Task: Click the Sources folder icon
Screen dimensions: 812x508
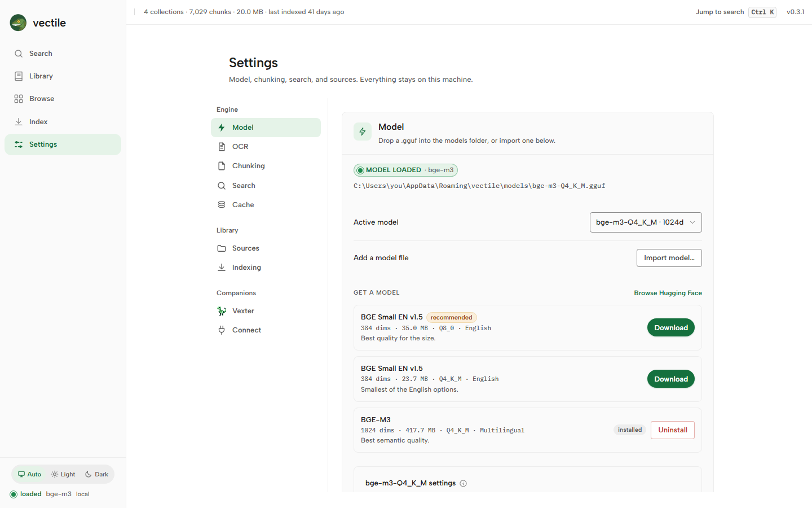Action: (222, 248)
